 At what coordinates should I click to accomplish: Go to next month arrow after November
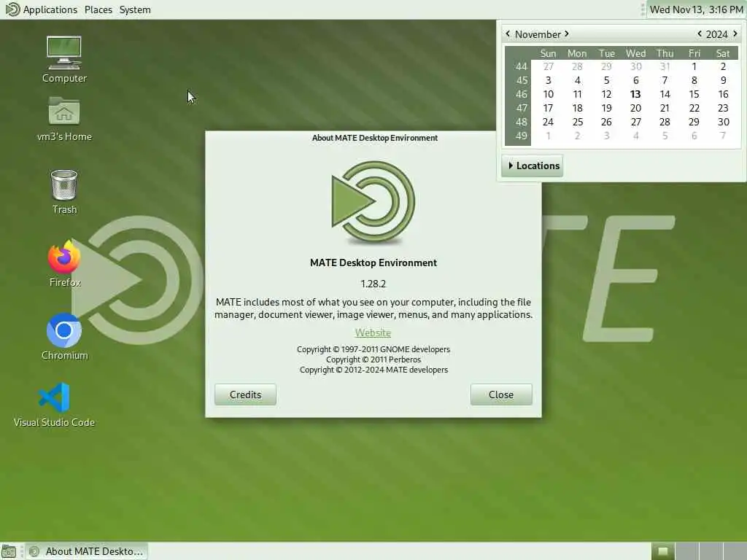[566, 34]
